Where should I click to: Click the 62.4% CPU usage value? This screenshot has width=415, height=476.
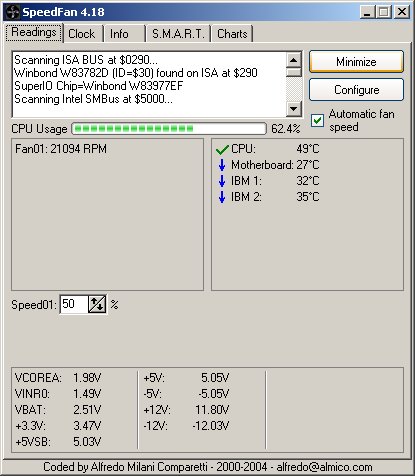click(286, 129)
